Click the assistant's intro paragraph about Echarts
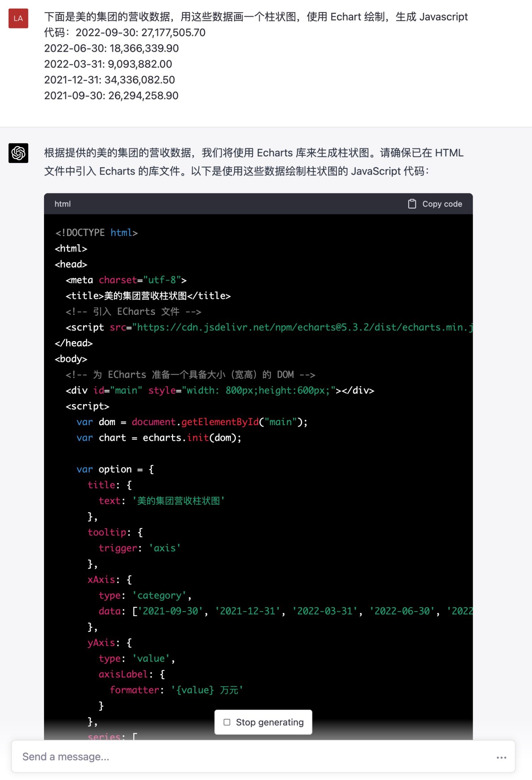The width and height of the screenshot is (532, 780). tap(254, 162)
